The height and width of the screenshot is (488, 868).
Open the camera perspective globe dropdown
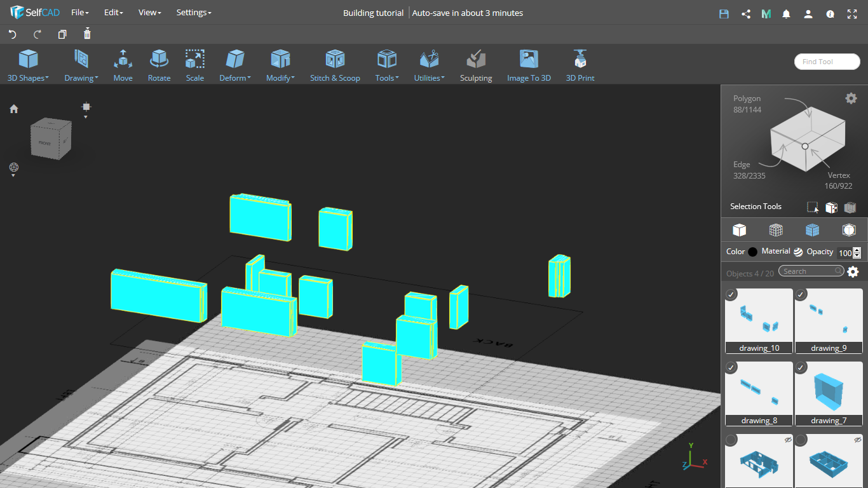pyautogui.click(x=14, y=169)
